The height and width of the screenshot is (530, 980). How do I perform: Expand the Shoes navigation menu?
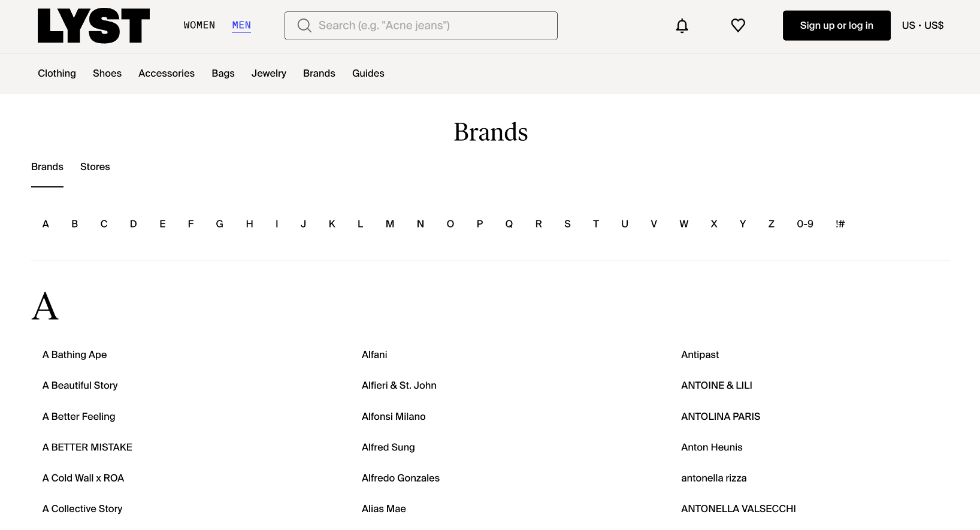[x=107, y=73]
